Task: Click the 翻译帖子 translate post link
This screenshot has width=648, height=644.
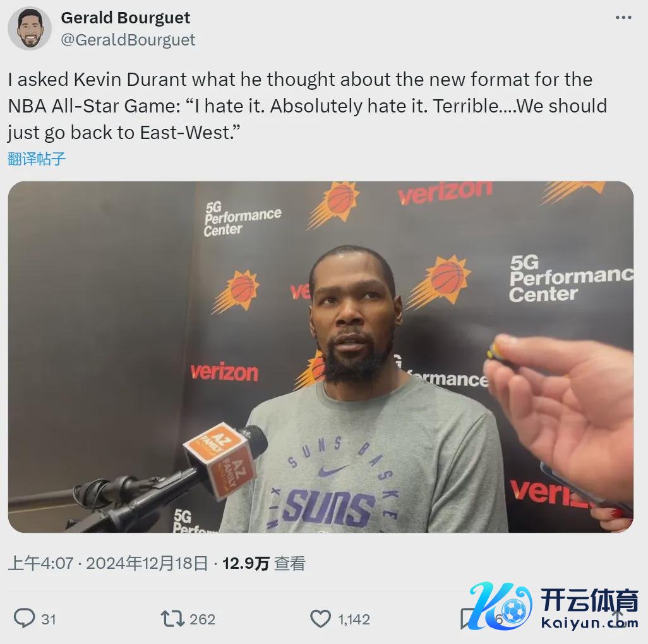Action: (37, 159)
